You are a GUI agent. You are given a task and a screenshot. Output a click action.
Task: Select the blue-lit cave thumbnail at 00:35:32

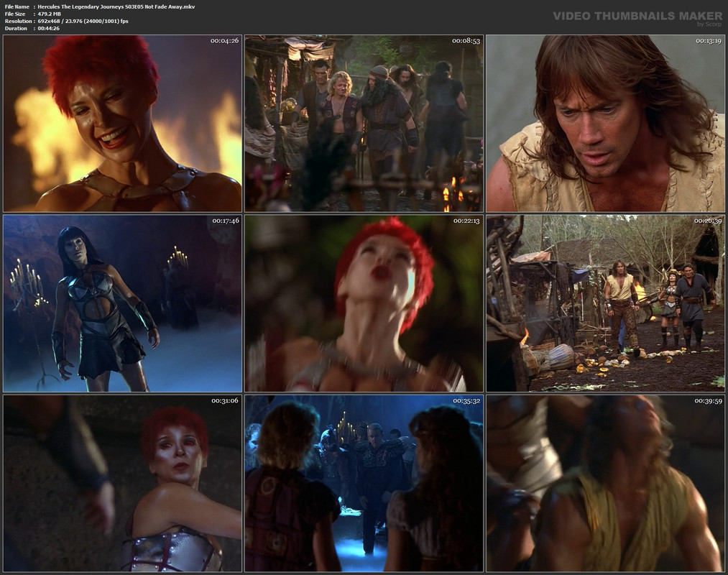pyautogui.click(x=364, y=483)
